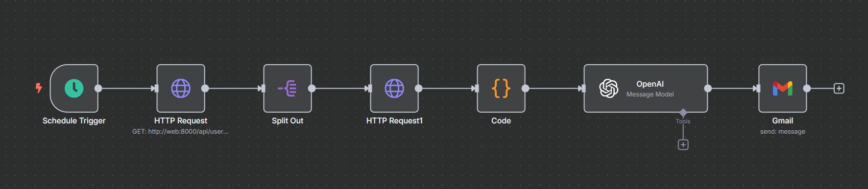This screenshot has width=868, height=189.
Task: Add a node after Gmail with plus
Action: (839, 89)
